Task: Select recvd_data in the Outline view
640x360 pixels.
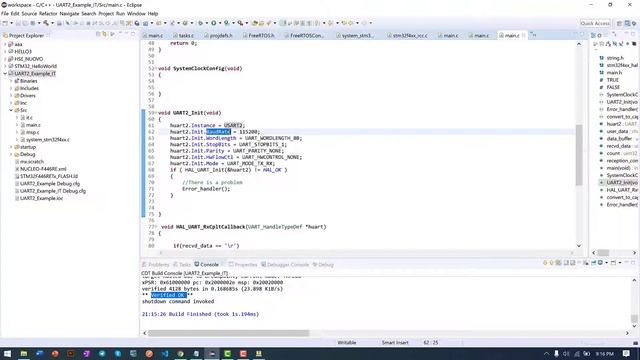Action: pyautogui.click(x=618, y=146)
